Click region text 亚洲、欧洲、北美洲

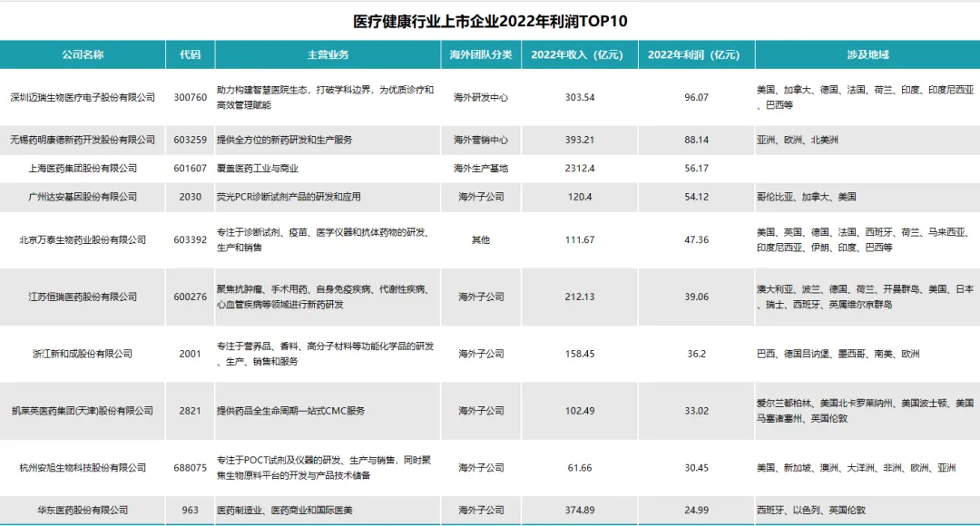pyautogui.click(x=798, y=140)
